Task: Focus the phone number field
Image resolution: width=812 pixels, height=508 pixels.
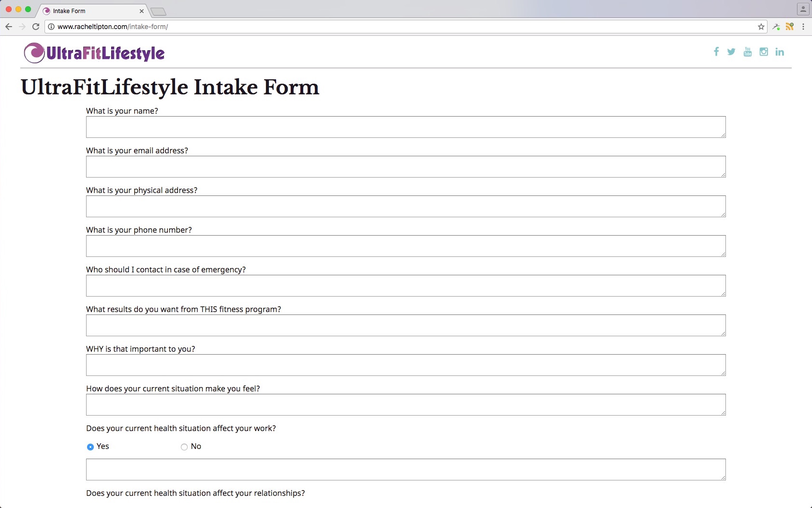Action: [406, 246]
